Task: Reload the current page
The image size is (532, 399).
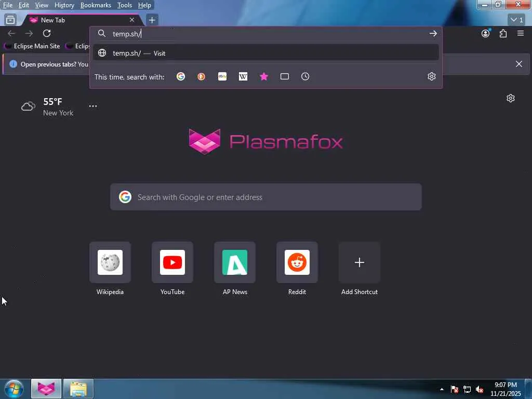Action: [x=47, y=33]
